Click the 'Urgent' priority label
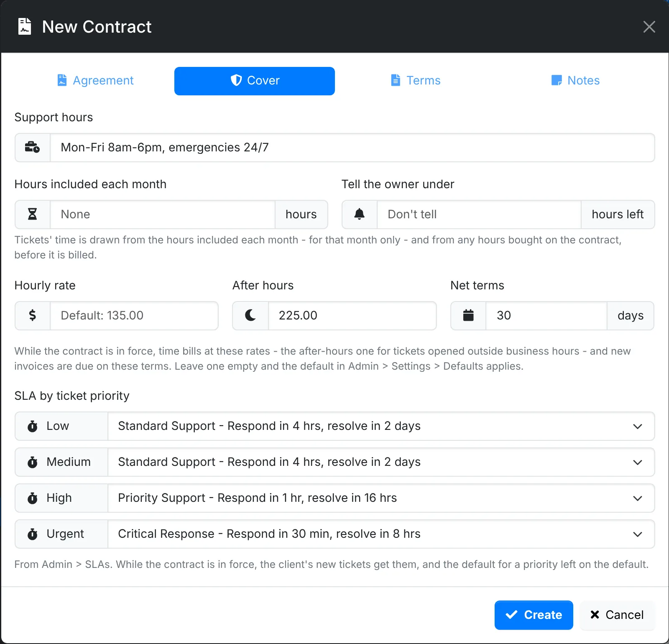This screenshot has width=669, height=644. pos(65,534)
